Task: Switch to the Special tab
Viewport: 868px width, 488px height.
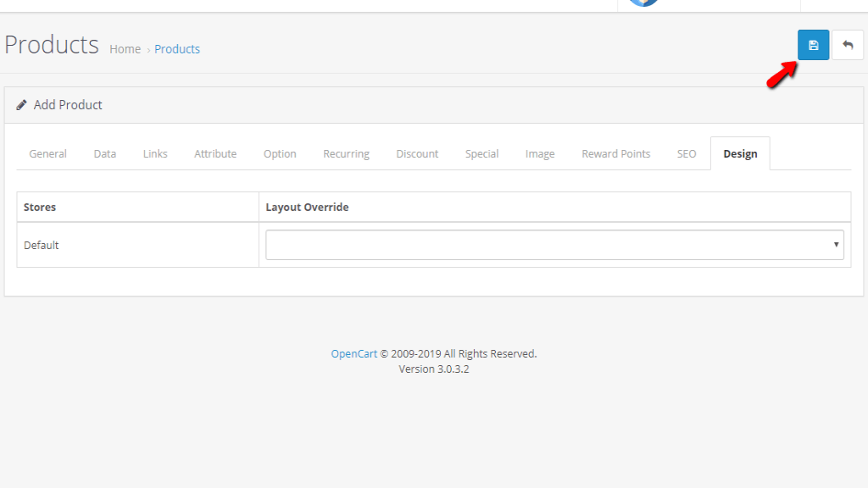Action: coord(481,153)
